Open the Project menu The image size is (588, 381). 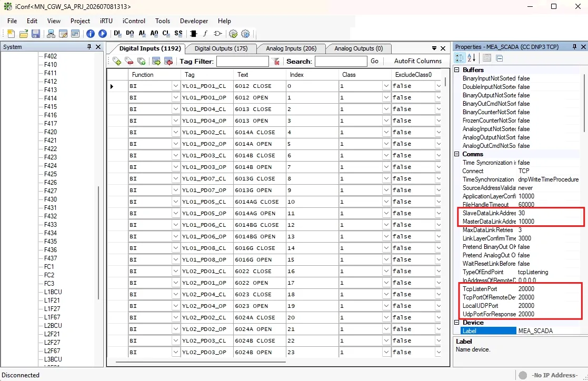[80, 21]
